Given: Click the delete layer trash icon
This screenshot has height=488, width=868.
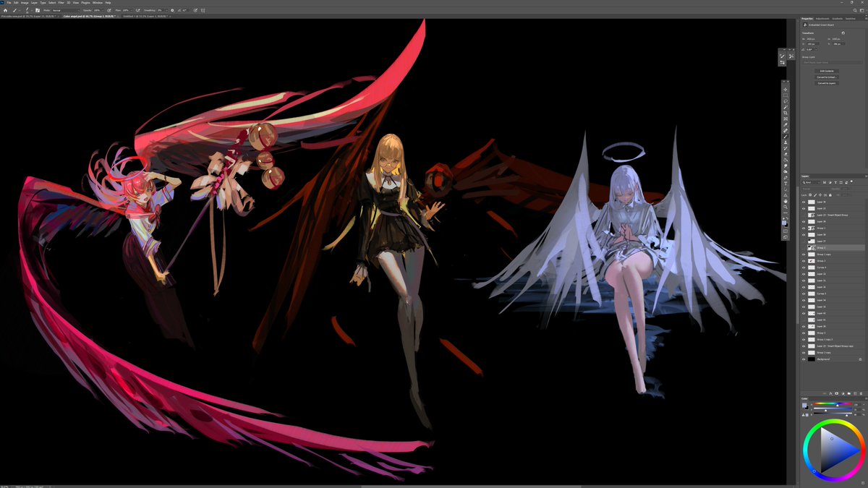Looking at the screenshot, I should [x=861, y=393].
